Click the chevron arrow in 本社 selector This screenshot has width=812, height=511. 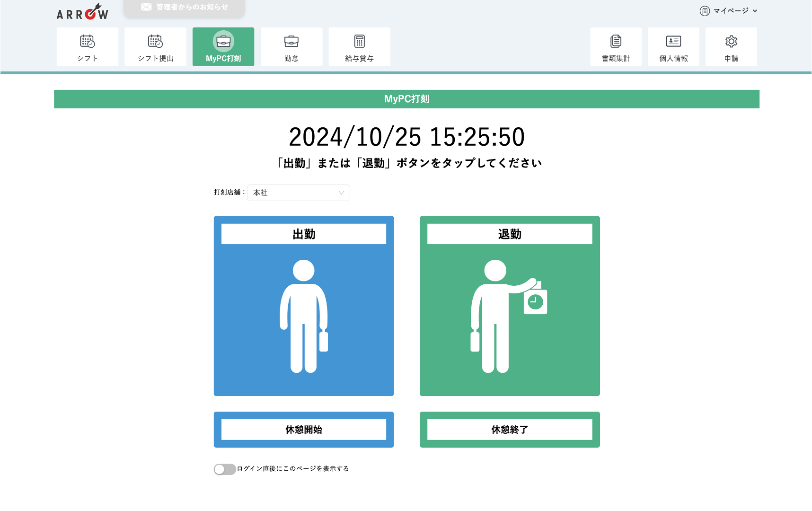coord(341,193)
